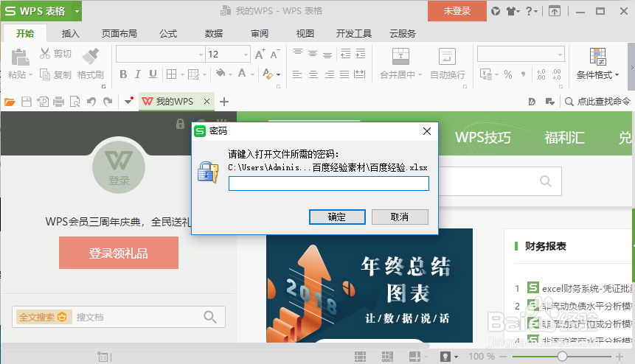Open the font size dropdown showing 12
The height and width of the screenshot is (364, 635).
tap(246, 55)
